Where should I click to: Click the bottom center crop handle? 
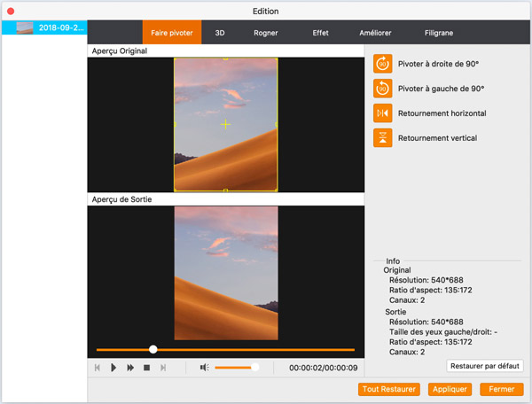tap(225, 190)
